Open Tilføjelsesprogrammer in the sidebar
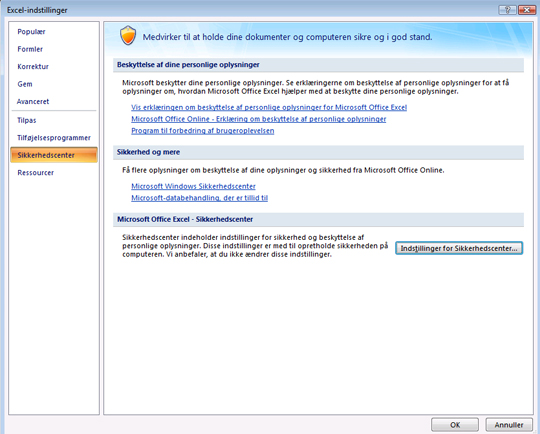 (54, 138)
